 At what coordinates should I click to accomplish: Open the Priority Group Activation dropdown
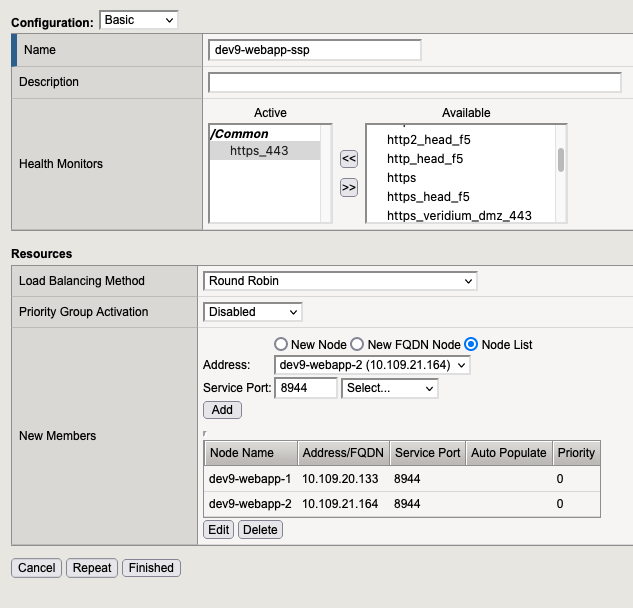click(x=252, y=312)
